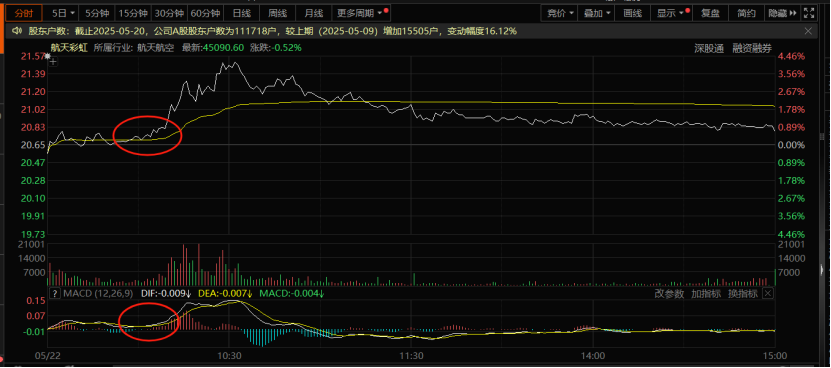Viewport: 831px width, 368px height.
Task: Click the fullscreen expand icon
Action: click(809, 13)
